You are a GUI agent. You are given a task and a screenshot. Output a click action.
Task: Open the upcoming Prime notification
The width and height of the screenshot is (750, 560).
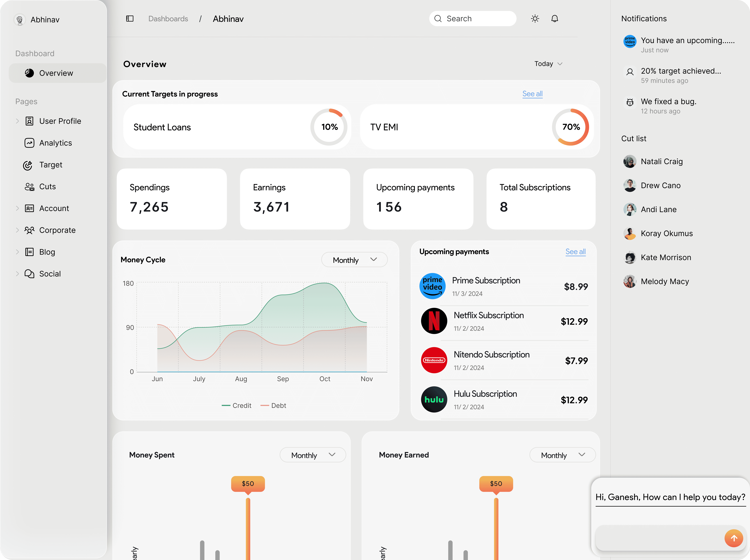(x=679, y=45)
